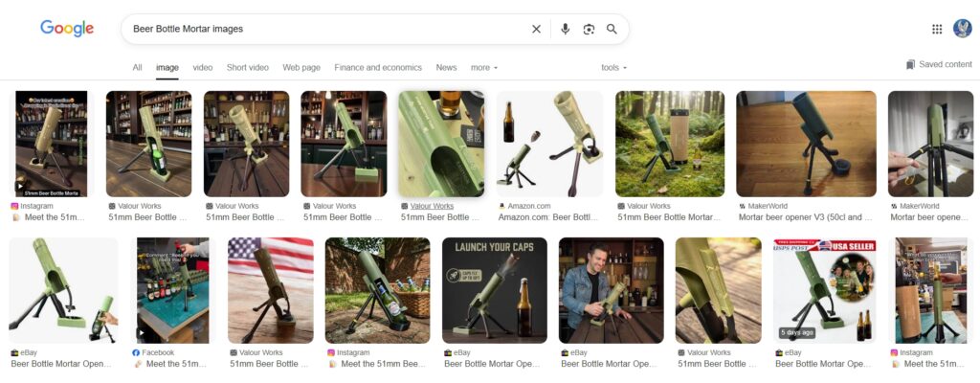Image resolution: width=980 pixels, height=383 pixels.
Task: Expand the tools dropdown
Action: click(x=613, y=68)
